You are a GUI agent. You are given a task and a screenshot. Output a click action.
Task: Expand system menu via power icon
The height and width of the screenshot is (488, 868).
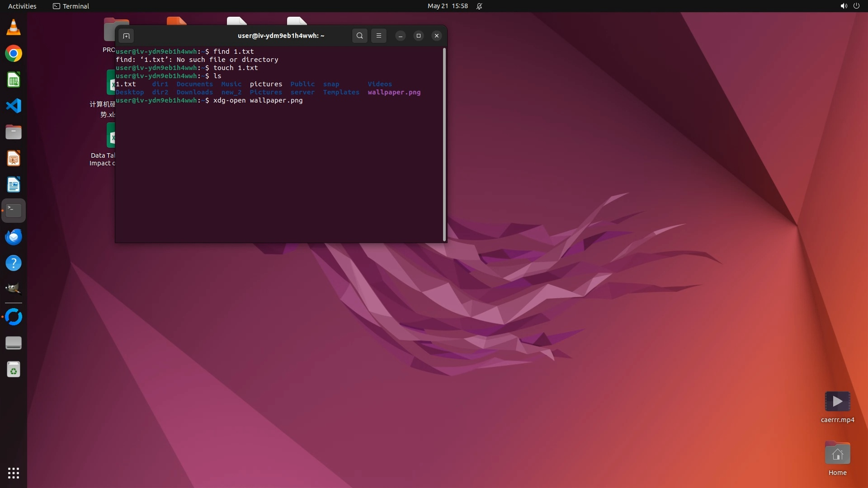tap(856, 6)
